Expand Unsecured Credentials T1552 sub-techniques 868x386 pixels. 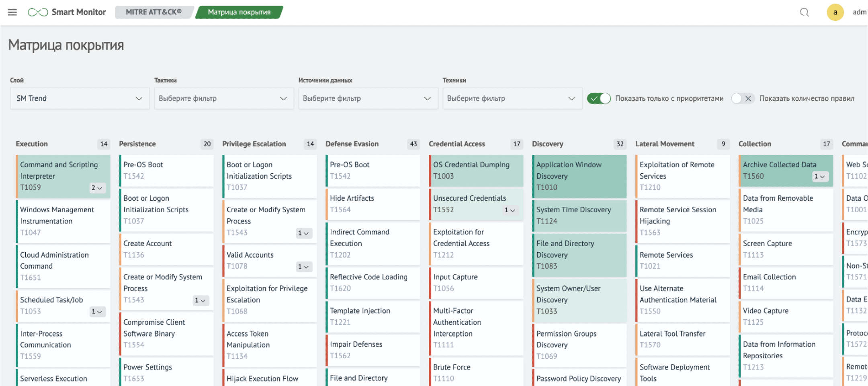(510, 210)
